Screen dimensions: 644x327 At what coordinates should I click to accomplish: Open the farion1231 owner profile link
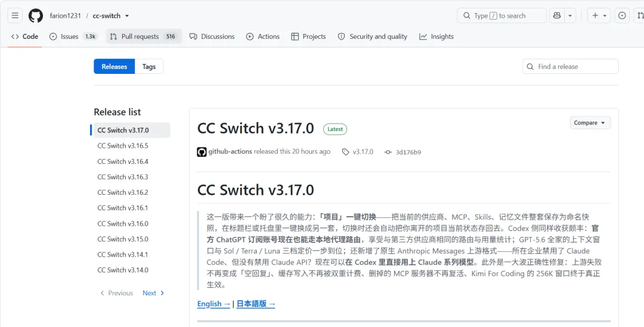[x=66, y=15]
